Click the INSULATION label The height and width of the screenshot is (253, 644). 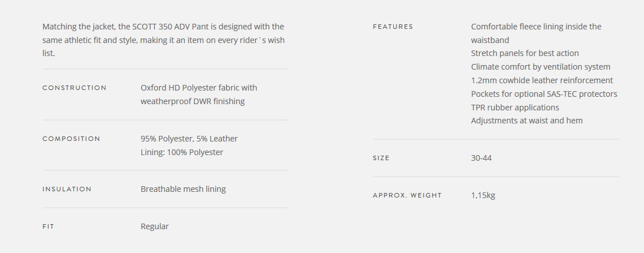[67, 189]
